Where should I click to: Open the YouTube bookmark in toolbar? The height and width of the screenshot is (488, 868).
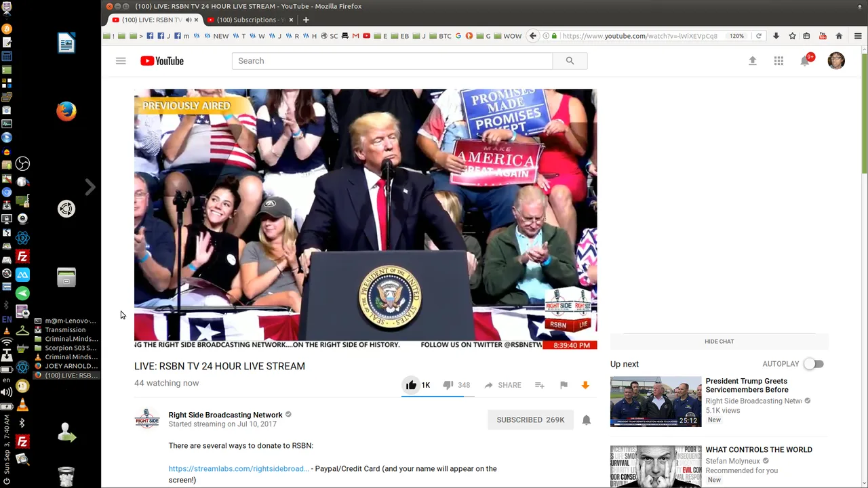point(366,36)
